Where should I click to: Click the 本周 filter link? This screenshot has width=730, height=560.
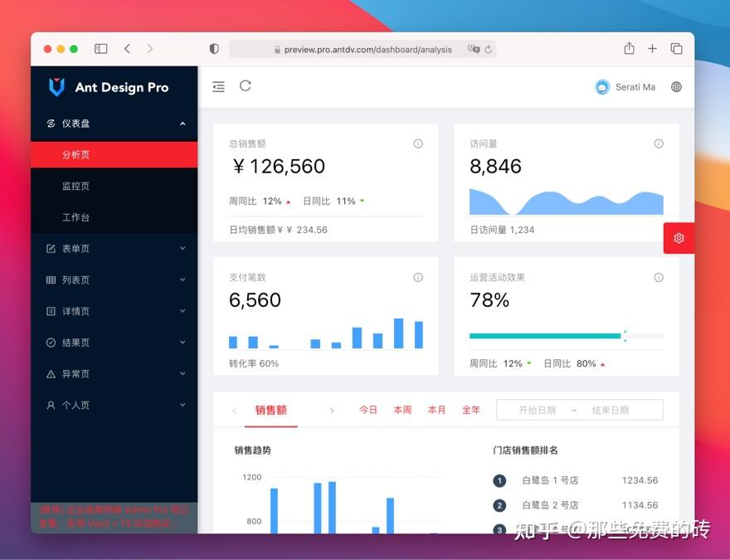pyautogui.click(x=402, y=409)
